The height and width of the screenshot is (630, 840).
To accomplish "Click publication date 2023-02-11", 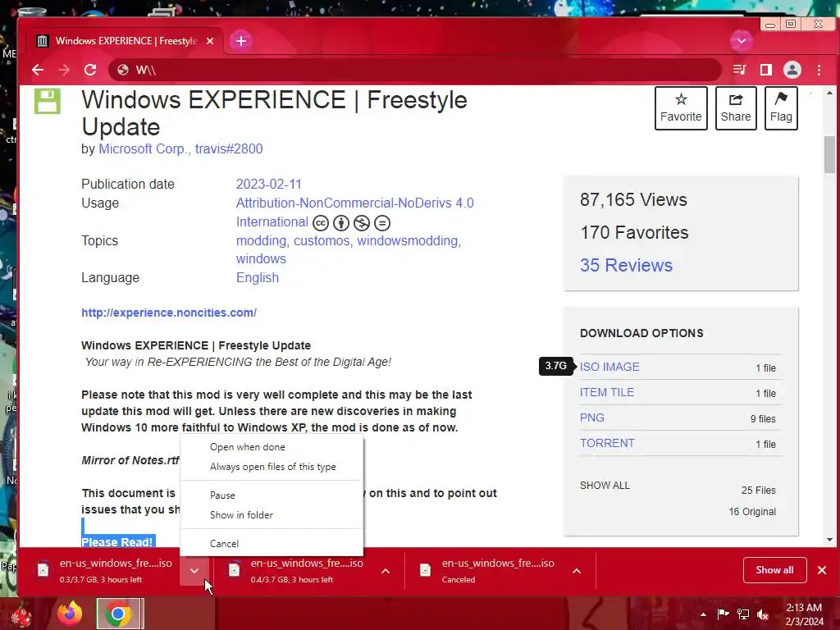I will click(269, 185).
